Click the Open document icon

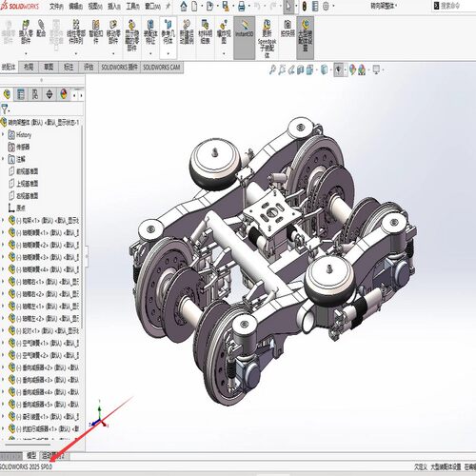pyautogui.click(x=209, y=6)
